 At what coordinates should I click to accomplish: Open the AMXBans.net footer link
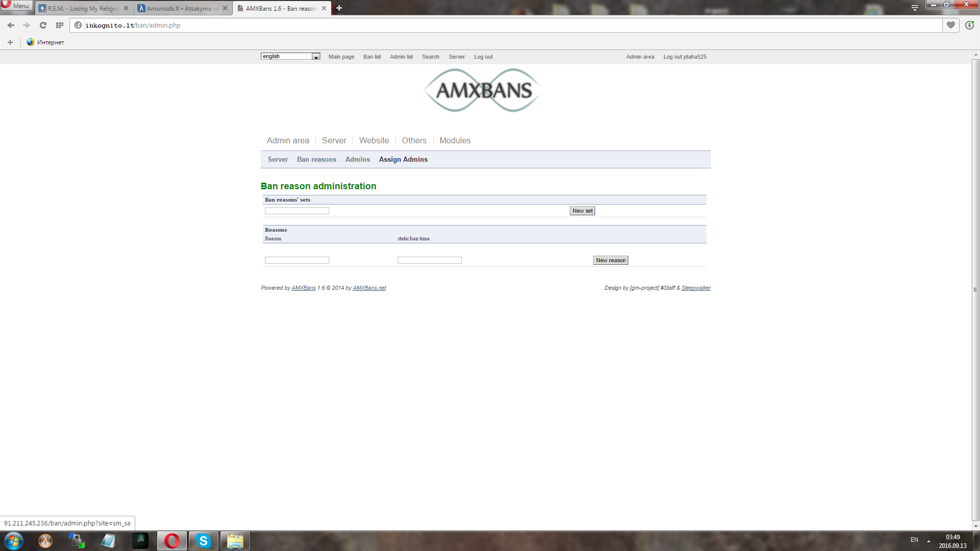coord(369,288)
